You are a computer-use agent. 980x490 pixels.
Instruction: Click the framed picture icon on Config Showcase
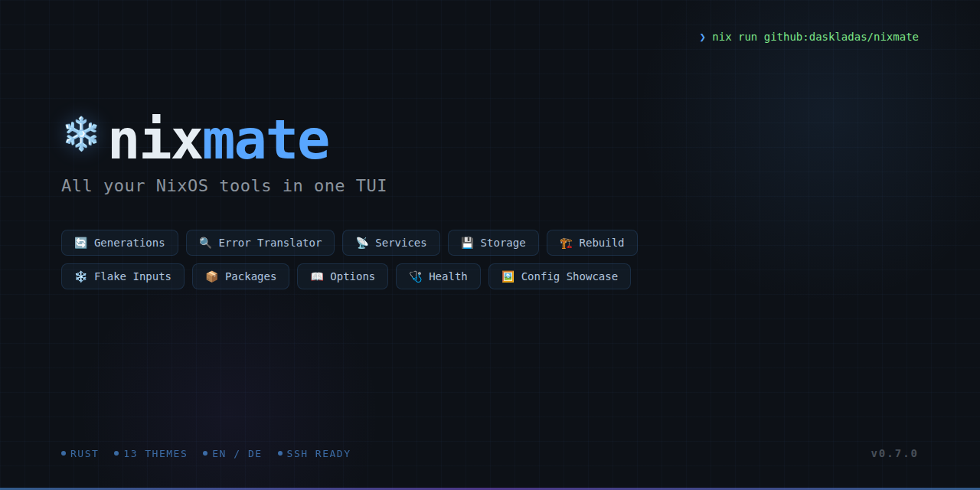(507, 276)
